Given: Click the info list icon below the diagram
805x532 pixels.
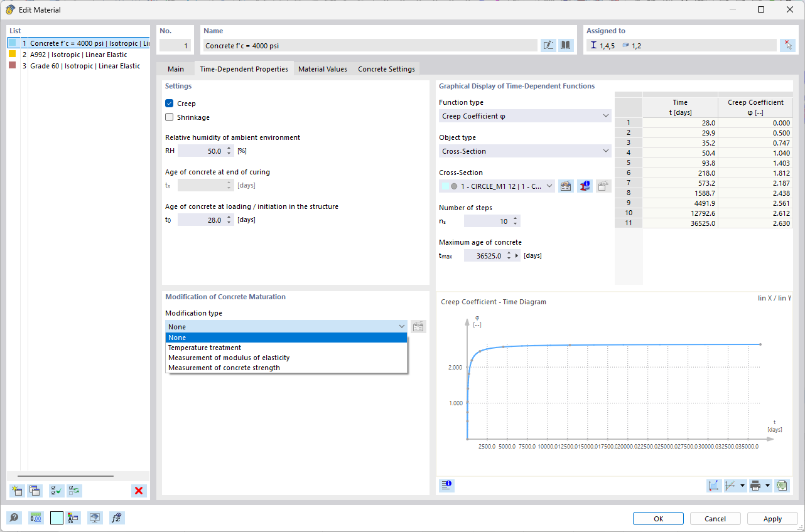Looking at the screenshot, I should (446, 485).
